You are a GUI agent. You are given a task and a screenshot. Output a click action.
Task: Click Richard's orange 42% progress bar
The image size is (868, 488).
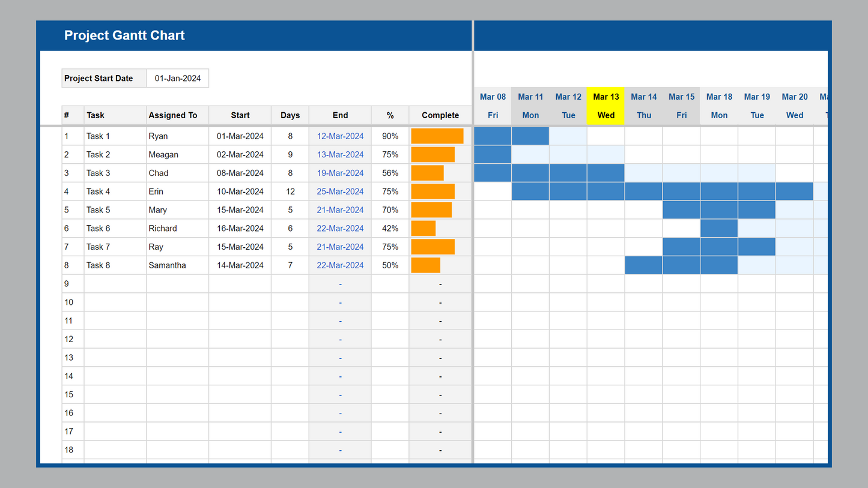pos(423,228)
